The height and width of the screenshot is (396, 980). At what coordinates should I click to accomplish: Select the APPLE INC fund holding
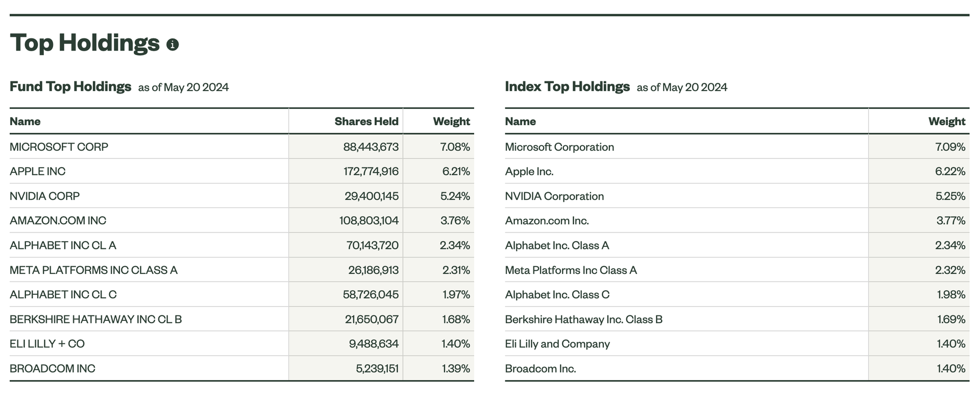pos(37,172)
